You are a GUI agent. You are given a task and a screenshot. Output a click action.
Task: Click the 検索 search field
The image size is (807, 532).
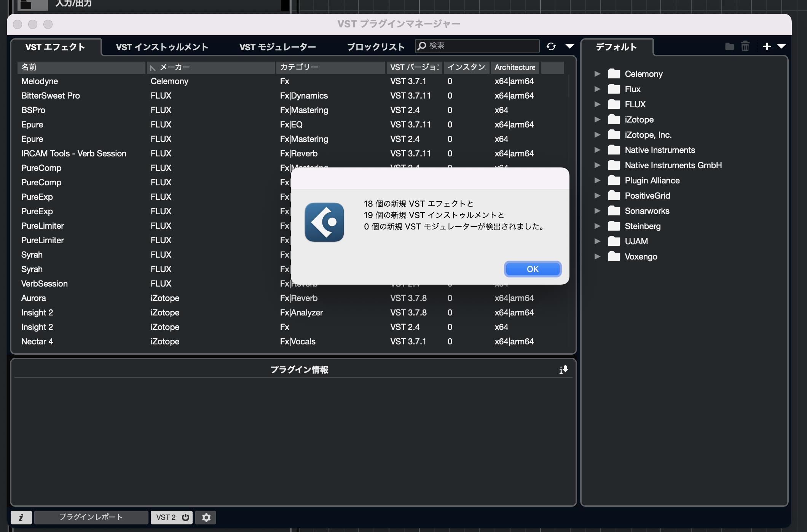pyautogui.click(x=477, y=46)
